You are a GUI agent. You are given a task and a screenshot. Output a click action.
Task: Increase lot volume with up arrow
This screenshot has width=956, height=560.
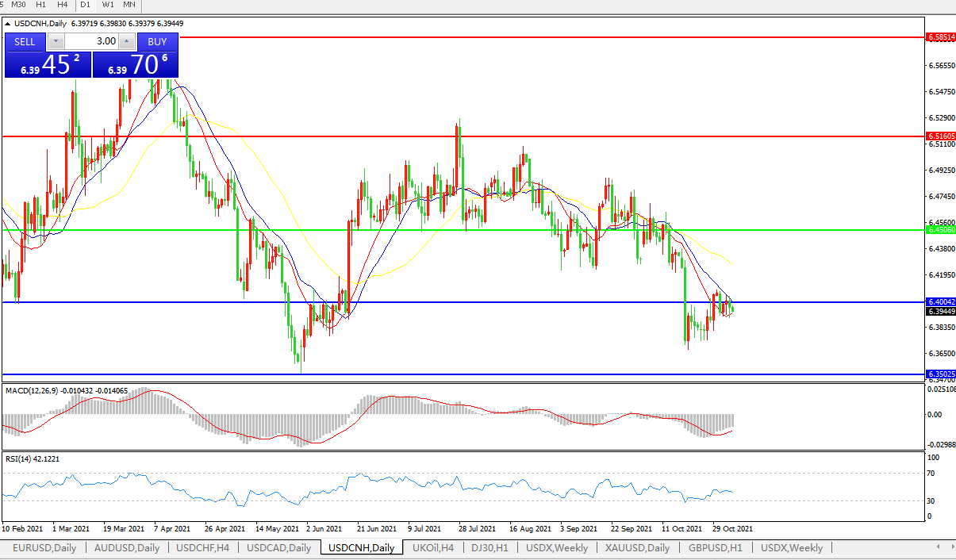coord(126,41)
